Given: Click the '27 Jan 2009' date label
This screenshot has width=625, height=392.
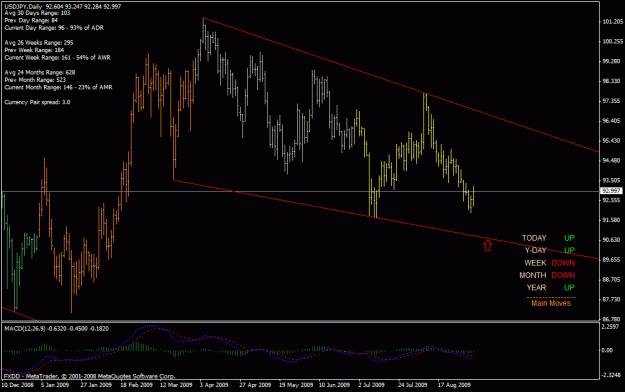Looking at the screenshot, I should tap(96, 385).
